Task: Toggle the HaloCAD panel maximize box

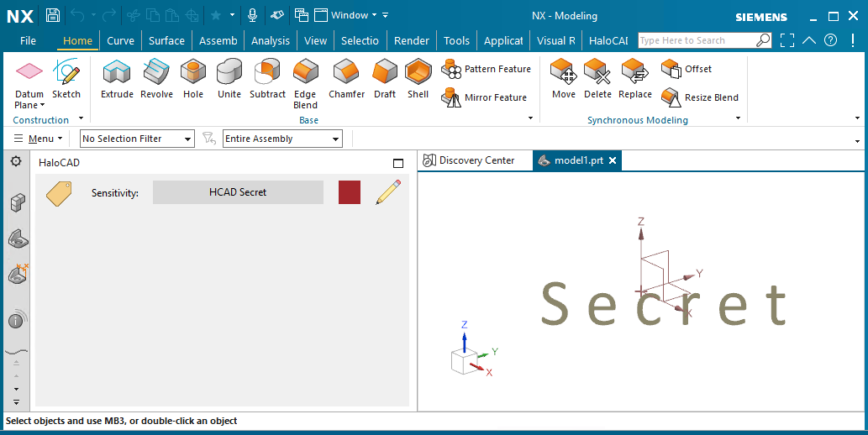Action: (x=398, y=163)
